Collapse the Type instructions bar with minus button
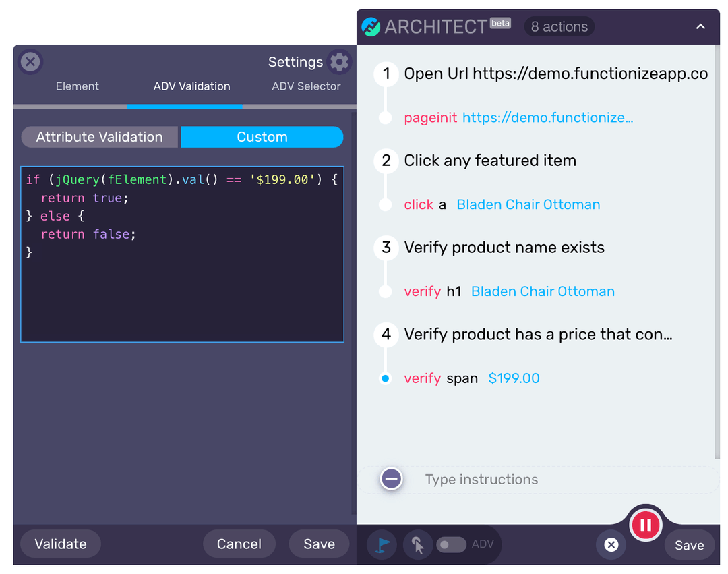 tap(391, 478)
